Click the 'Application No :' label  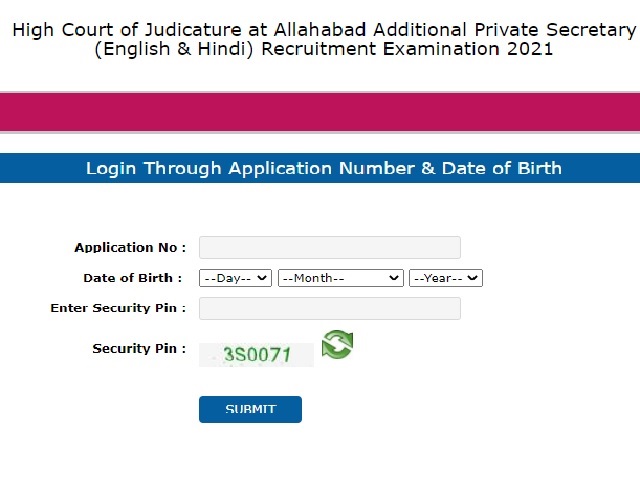tap(130, 248)
